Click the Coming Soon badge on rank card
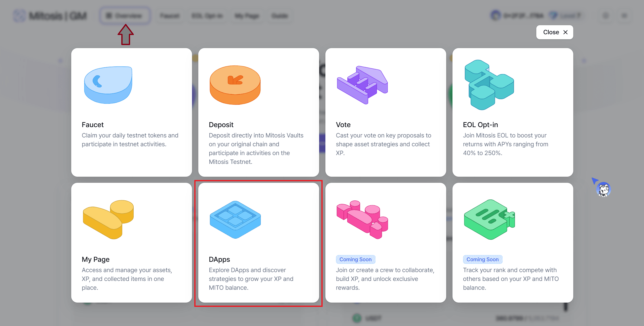 tap(483, 259)
